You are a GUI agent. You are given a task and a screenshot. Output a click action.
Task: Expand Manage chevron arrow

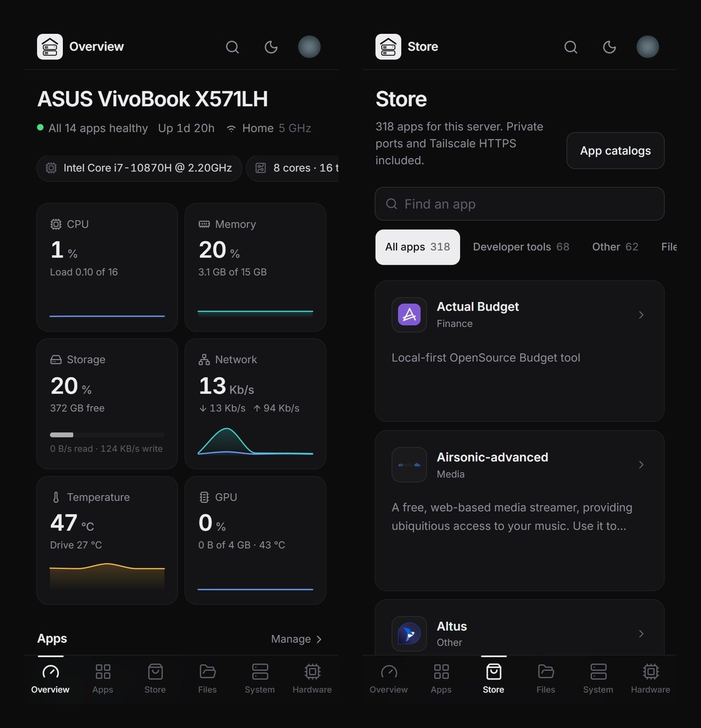point(319,639)
